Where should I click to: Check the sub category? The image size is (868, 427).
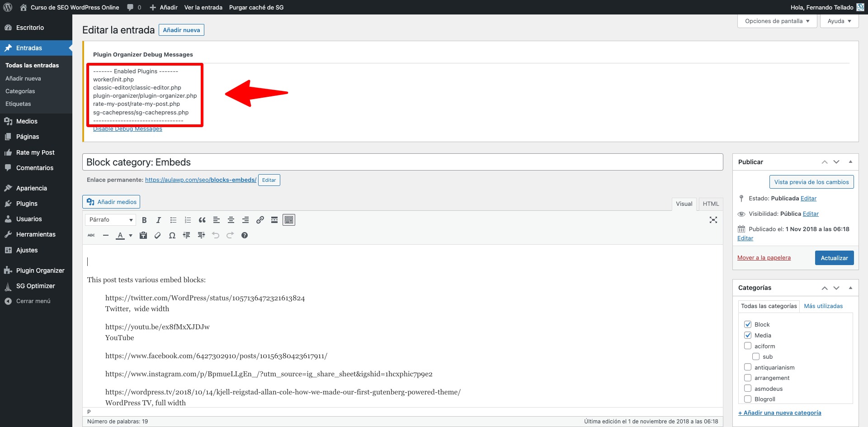[x=756, y=356]
